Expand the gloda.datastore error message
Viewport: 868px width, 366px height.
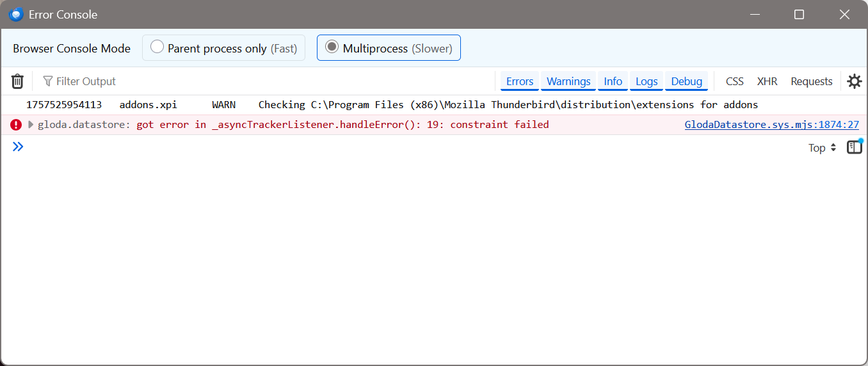(x=31, y=125)
